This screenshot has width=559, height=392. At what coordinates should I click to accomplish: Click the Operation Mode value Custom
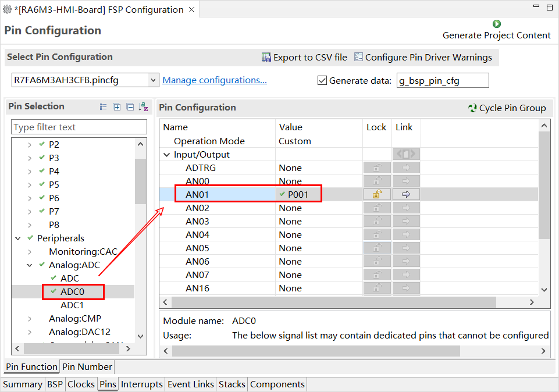click(294, 141)
